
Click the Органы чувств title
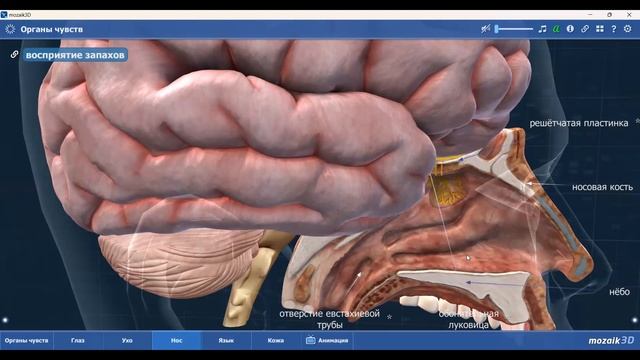point(52,29)
